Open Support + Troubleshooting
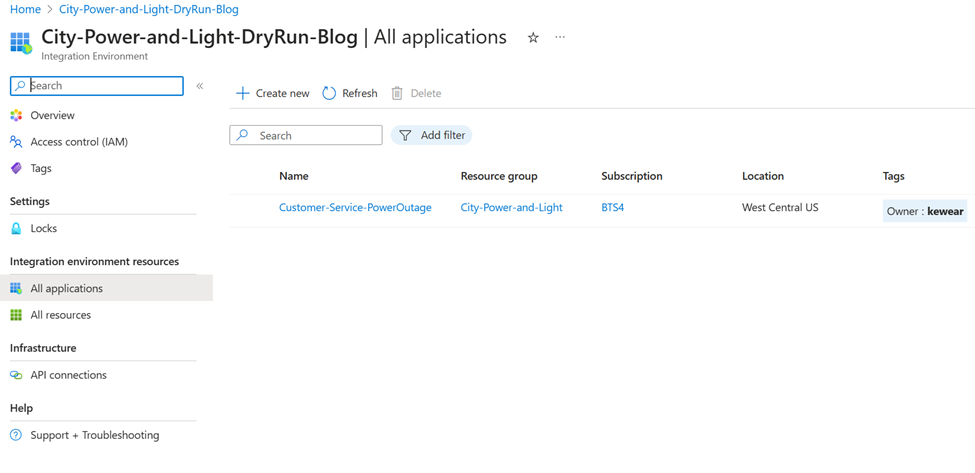The width and height of the screenshot is (975, 473). point(95,436)
